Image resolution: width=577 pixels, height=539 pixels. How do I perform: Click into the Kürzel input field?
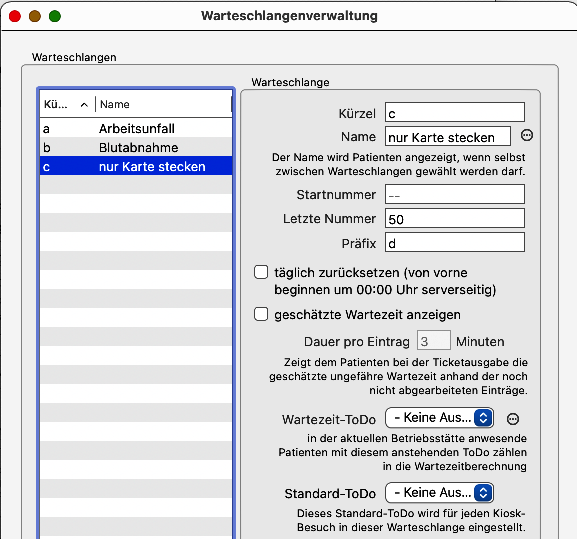[454, 112]
